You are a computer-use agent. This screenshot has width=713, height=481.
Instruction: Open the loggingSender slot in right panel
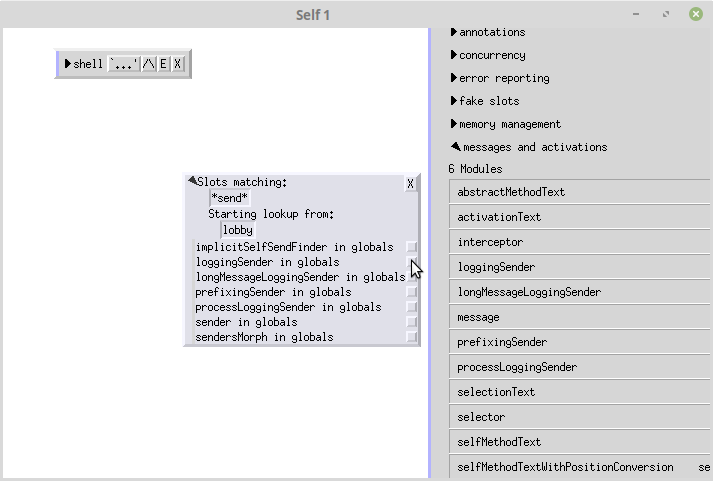579,267
